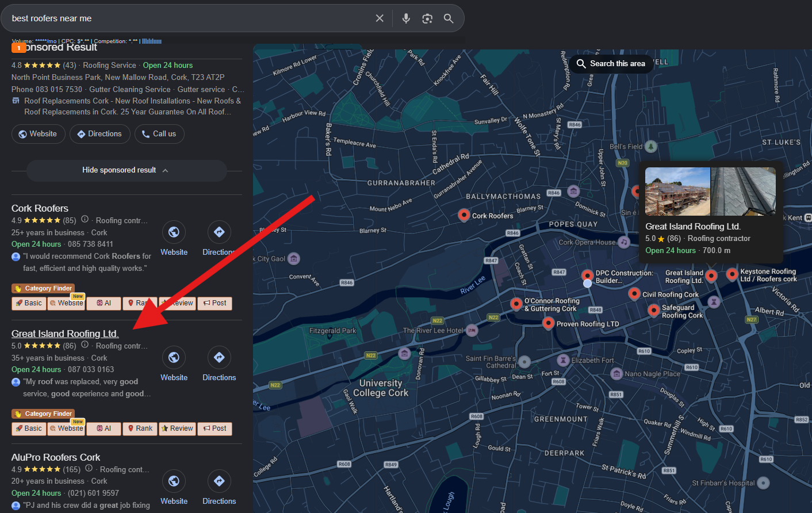The image size is (812, 513).
Task: Click the Directions icon for AluPro Roofers Cork
Action: coord(219,481)
